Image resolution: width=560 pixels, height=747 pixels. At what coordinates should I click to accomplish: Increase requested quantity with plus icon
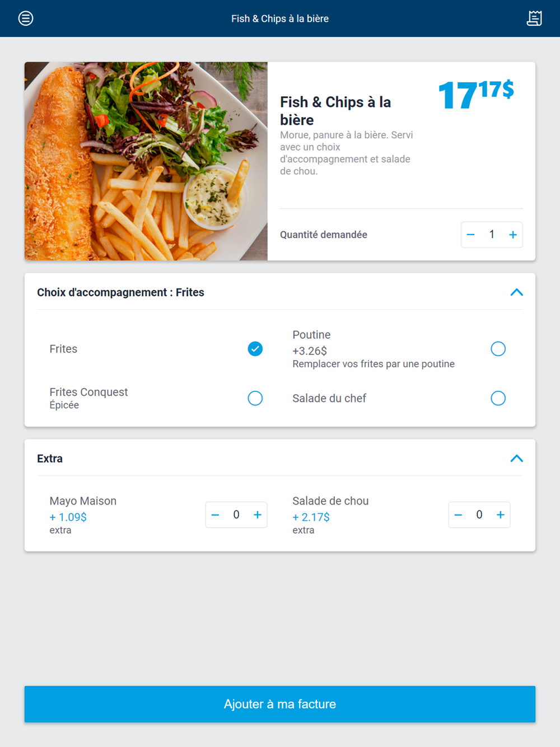512,235
